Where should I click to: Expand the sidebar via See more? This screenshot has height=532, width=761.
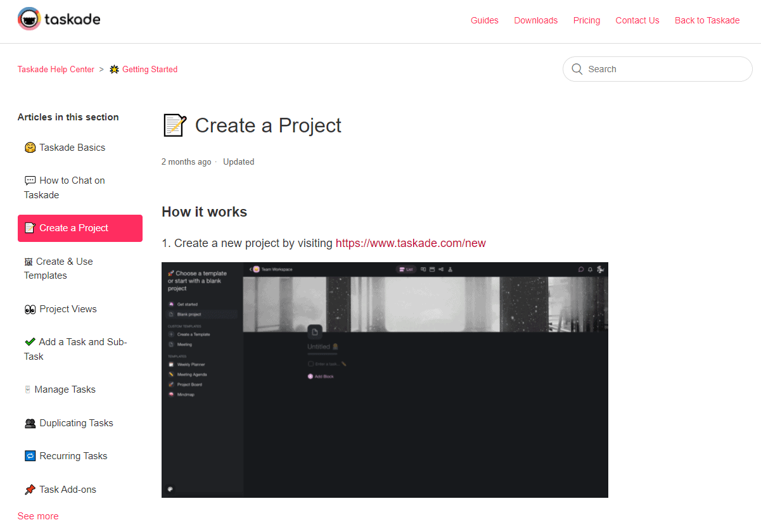tap(38, 516)
